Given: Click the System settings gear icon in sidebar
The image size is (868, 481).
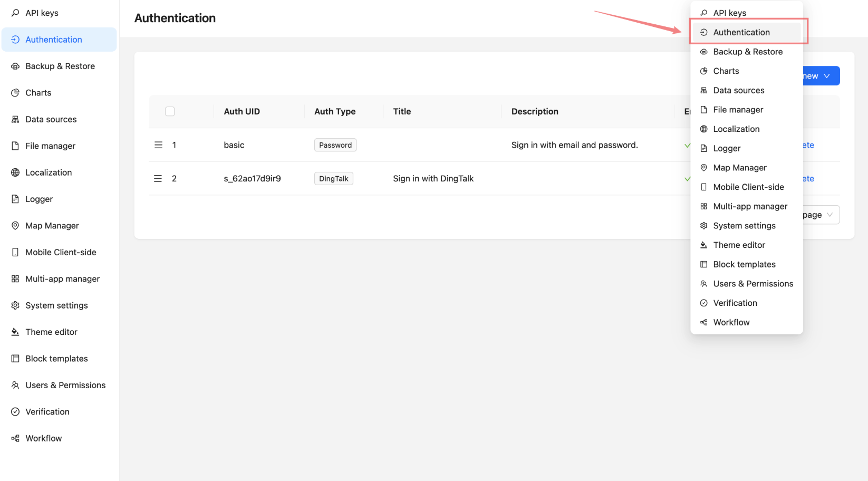Looking at the screenshot, I should tap(15, 305).
